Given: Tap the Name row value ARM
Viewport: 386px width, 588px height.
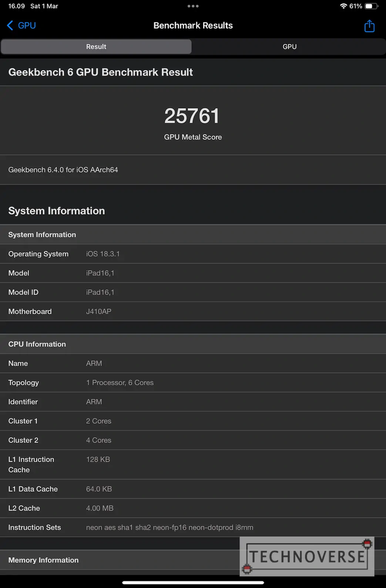Looking at the screenshot, I should [x=94, y=363].
